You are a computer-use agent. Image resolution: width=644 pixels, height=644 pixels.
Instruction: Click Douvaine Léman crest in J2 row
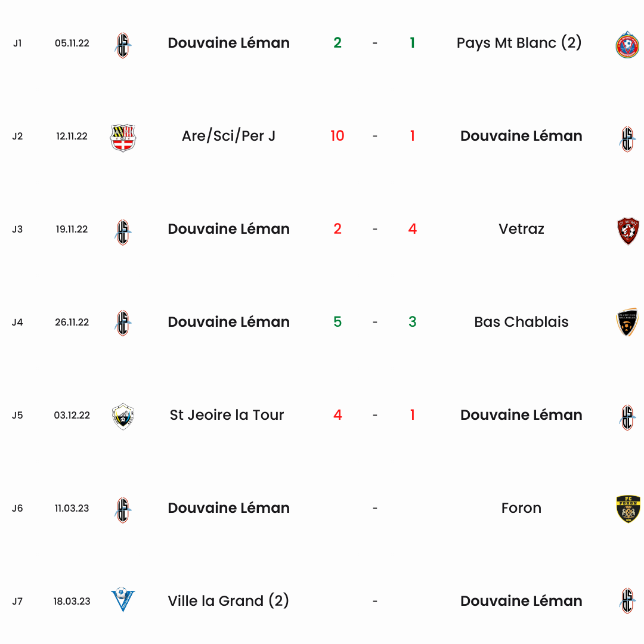point(627,139)
